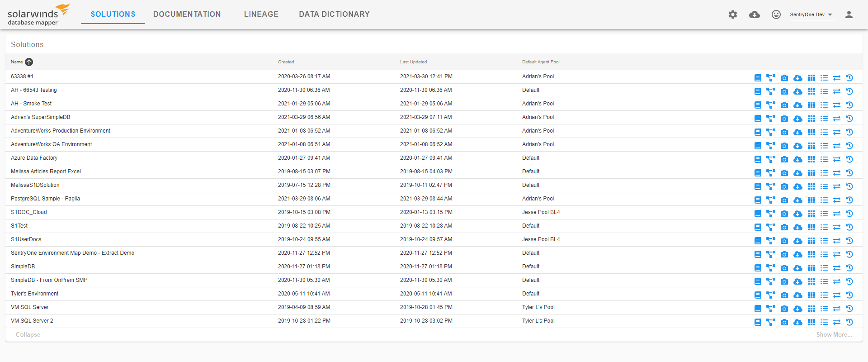The width and height of the screenshot is (868, 362).
Task: Click swap arrows icon for Adrian's SuperSimpleDB
Action: tap(837, 119)
